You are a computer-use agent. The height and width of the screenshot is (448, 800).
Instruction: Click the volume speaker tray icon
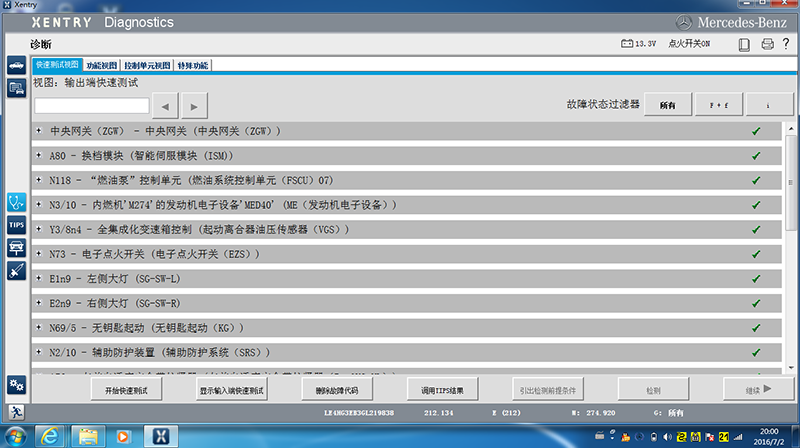click(667, 437)
